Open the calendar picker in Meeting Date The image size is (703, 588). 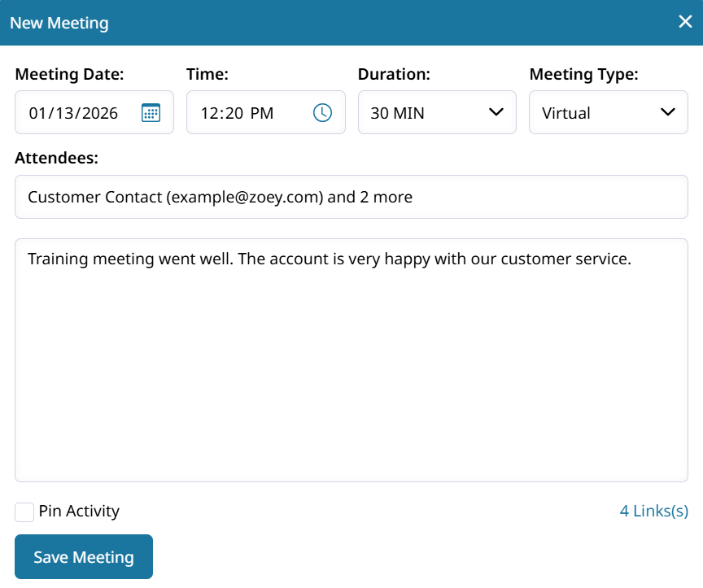151,112
